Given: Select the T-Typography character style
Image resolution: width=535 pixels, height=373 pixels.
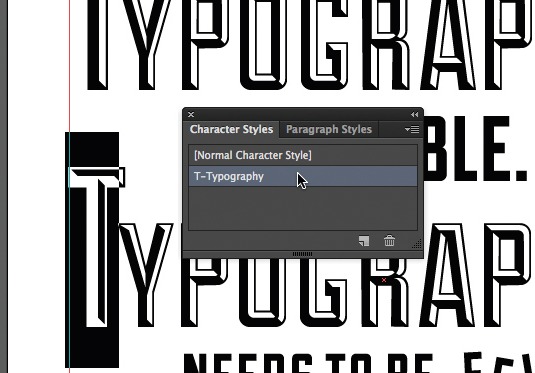Looking at the screenshot, I should pos(303,176).
